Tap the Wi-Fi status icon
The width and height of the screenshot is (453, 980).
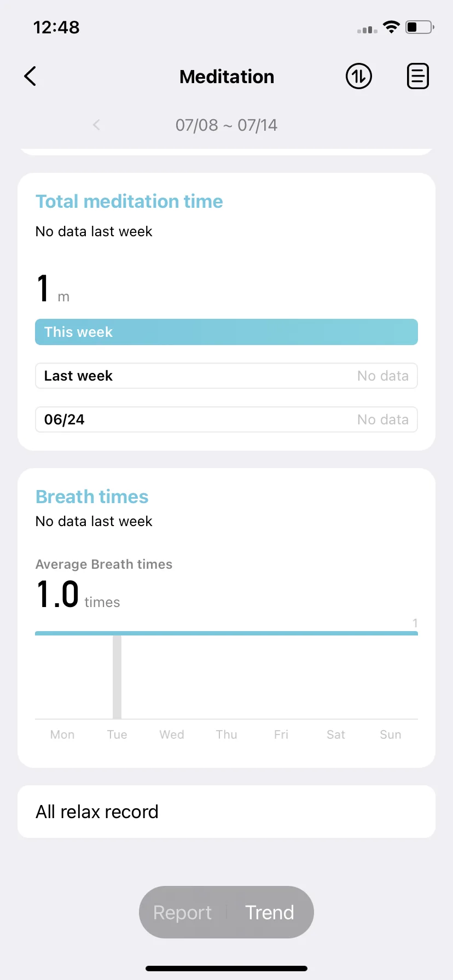point(391,27)
